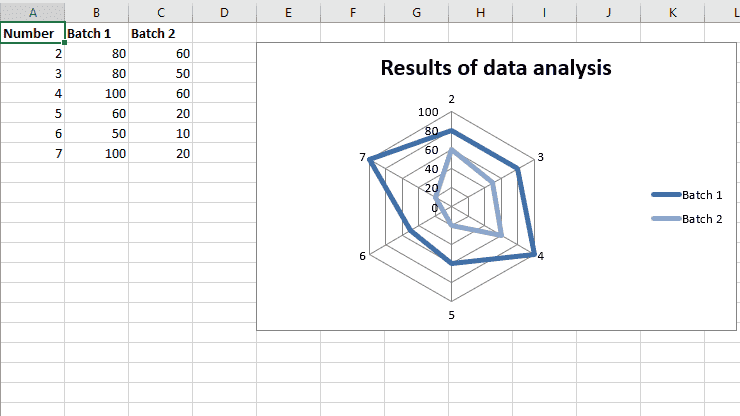Select column K header
The width and height of the screenshot is (740, 416).
[x=673, y=12]
